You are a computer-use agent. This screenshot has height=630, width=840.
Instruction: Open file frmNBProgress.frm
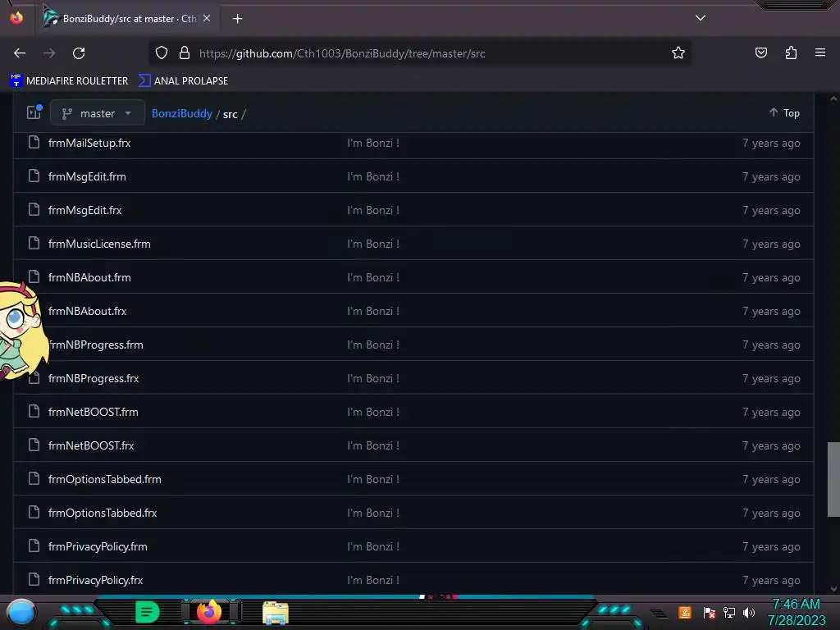coord(96,345)
